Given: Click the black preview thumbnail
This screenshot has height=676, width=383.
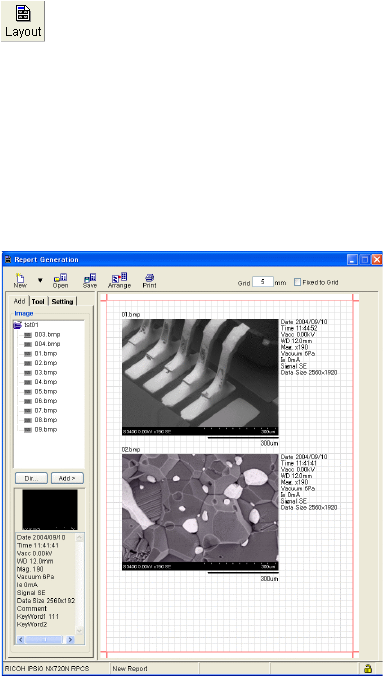Looking at the screenshot, I should pos(50,510).
